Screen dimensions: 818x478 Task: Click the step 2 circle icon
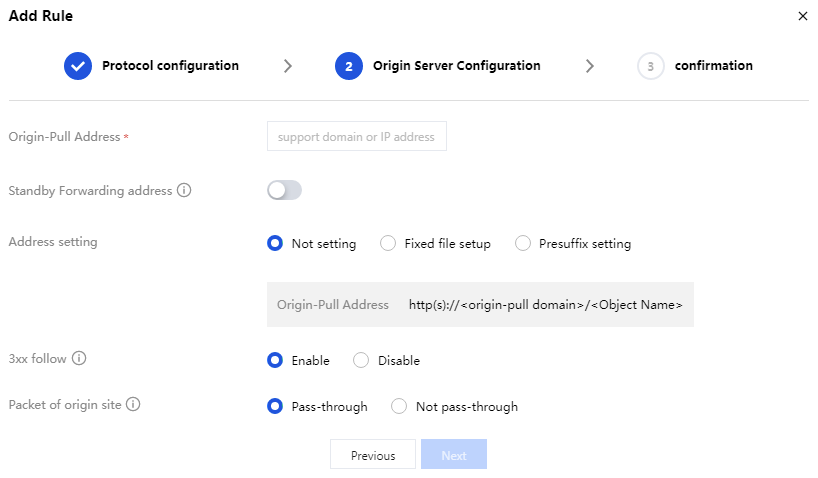tap(349, 66)
